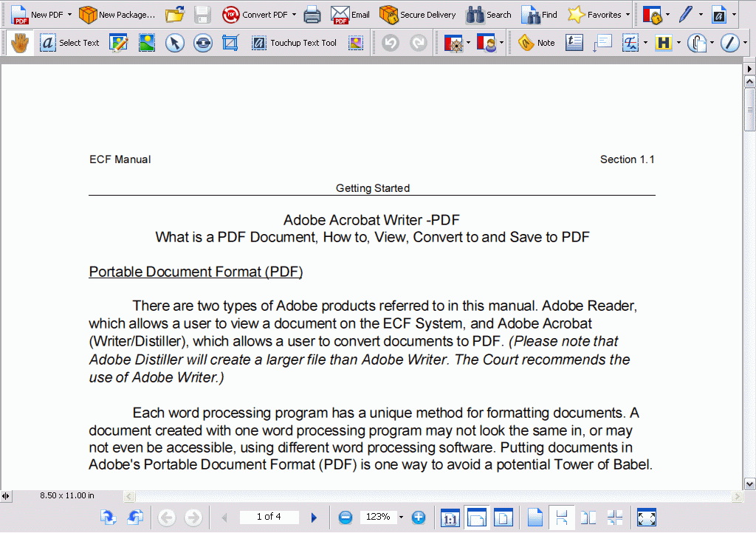Click the paperclip attach file tool
The height and width of the screenshot is (533, 756).
(x=697, y=43)
